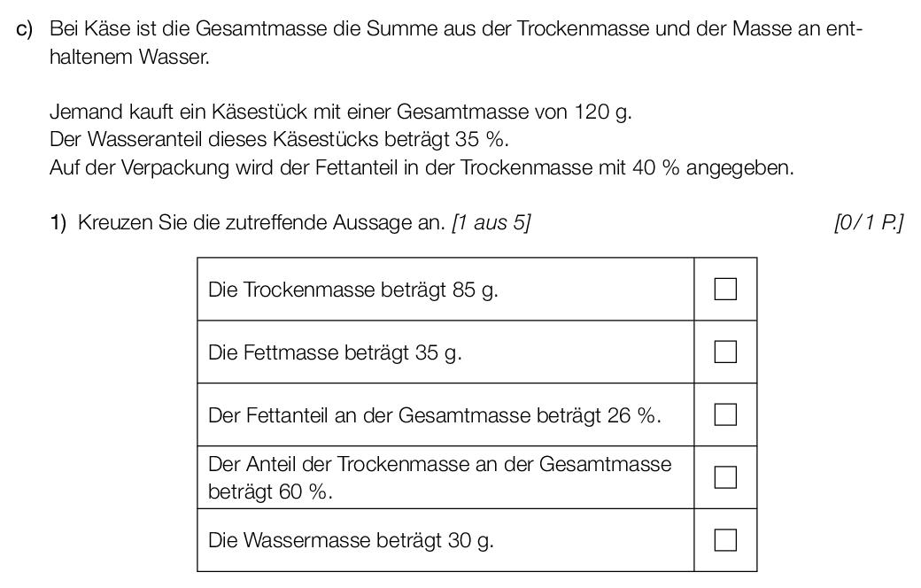Click the line 'Der Wasseranteil dieses Käsestücks beträgt 35 %'
This screenshot has height=588, width=921.
click(x=279, y=139)
